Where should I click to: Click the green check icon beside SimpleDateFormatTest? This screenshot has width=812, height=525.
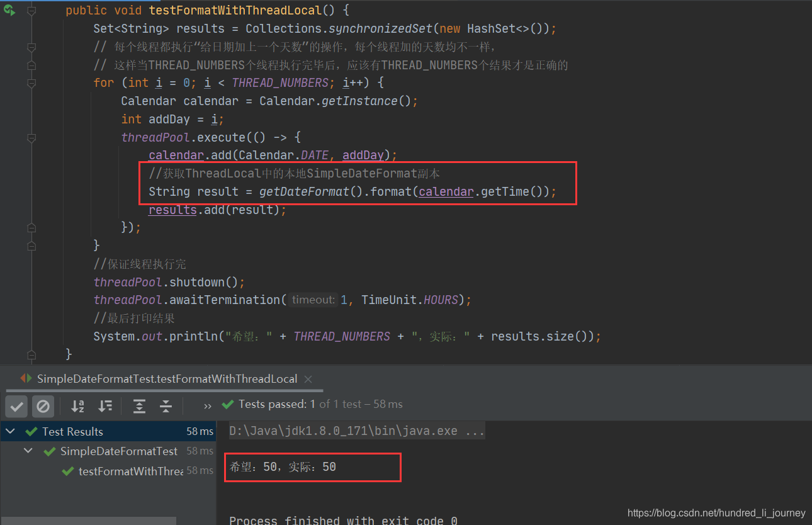tap(49, 451)
